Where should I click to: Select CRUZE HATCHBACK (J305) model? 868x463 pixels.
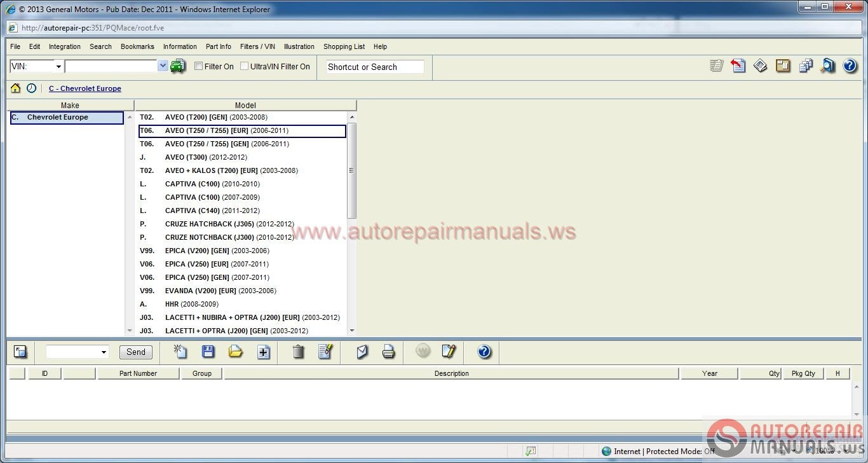pyautogui.click(x=242, y=224)
